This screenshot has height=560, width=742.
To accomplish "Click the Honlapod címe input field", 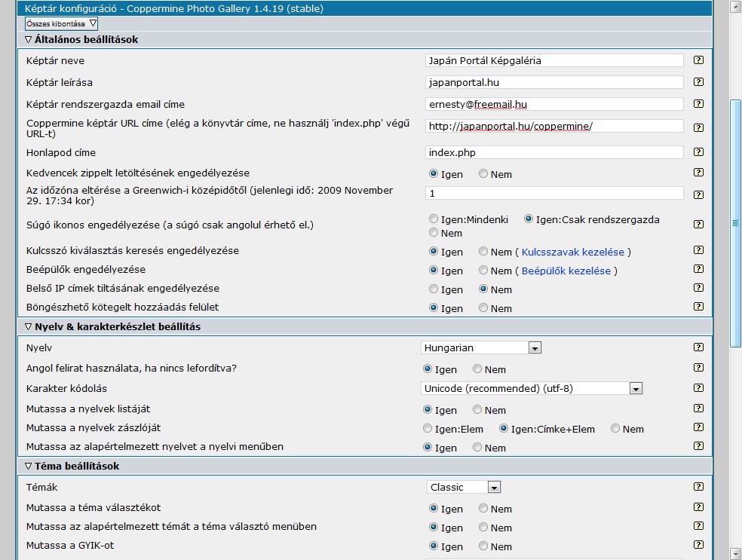I will 554,152.
